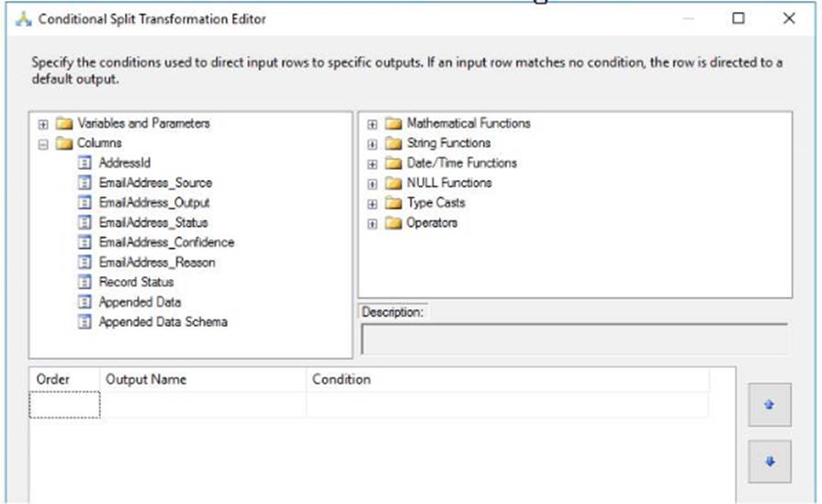This screenshot has height=504, width=822.
Task: Click the AddressId column icon
Action: coord(85,162)
